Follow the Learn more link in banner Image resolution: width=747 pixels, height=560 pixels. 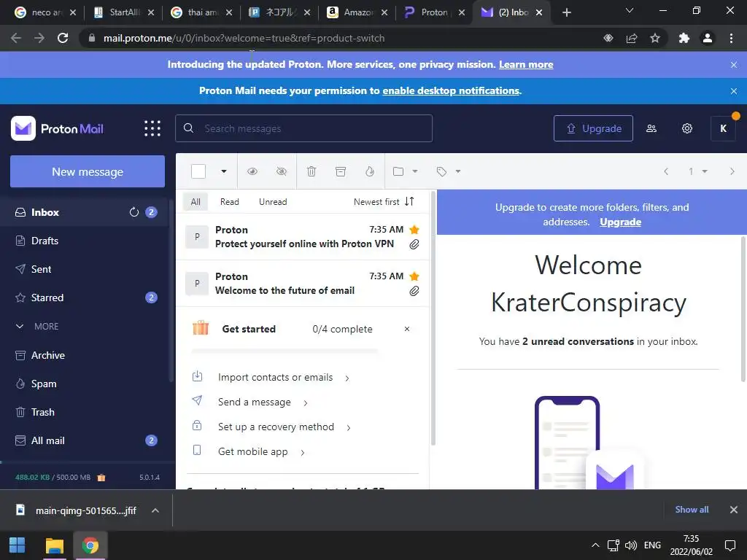tap(526, 65)
